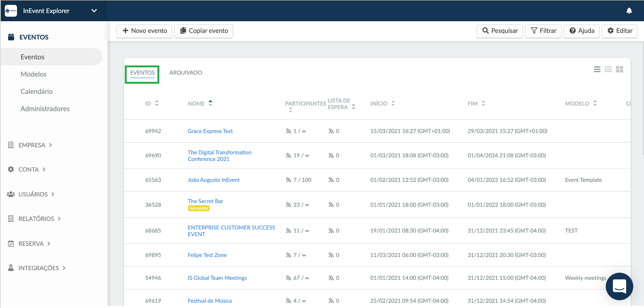Open the chat support bubble

[x=619, y=286]
